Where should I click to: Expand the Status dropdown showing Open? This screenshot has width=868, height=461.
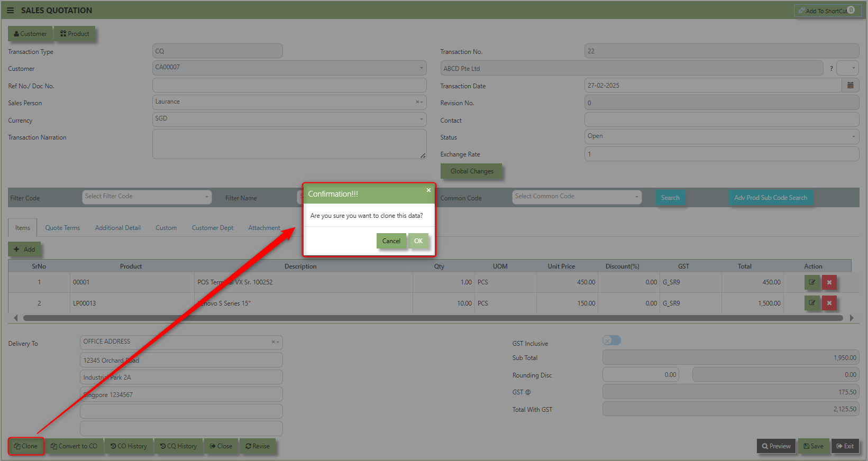[x=721, y=136]
